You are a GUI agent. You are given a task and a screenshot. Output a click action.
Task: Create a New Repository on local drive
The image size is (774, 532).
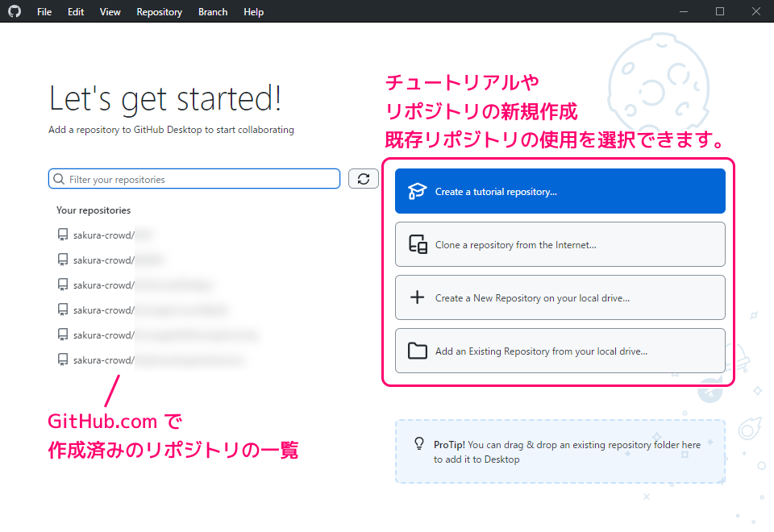click(x=560, y=297)
